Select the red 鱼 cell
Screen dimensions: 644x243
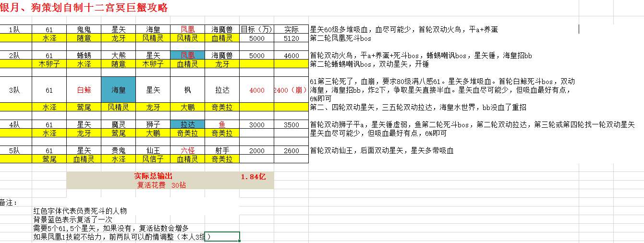[x=222, y=125]
